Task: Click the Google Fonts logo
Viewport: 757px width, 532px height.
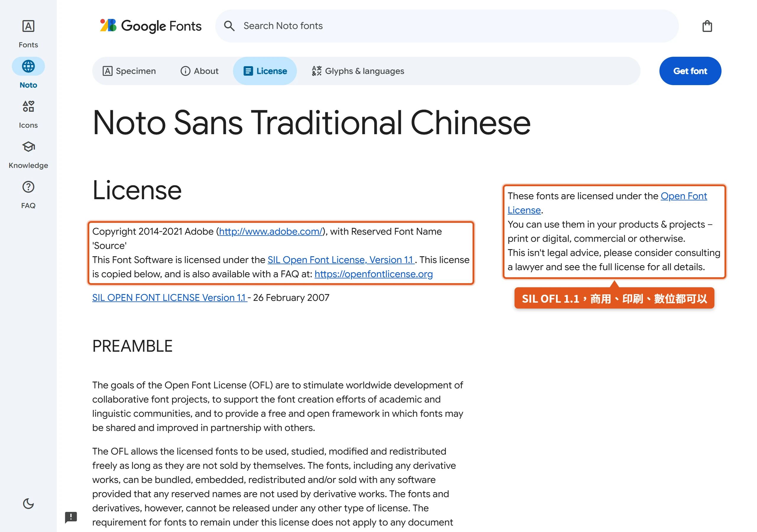Action: (151, 26)
